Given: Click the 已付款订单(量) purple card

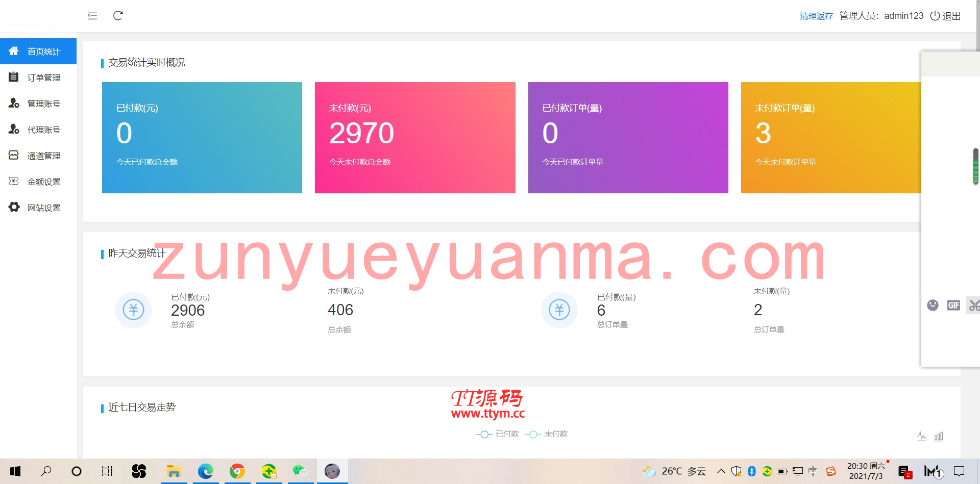Looking at the screenshot, I should tap(628, 138).
